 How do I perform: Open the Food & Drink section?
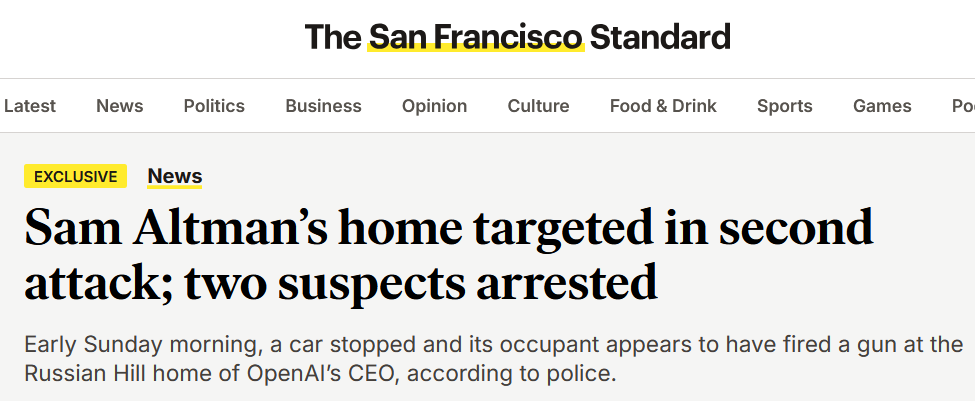[x=663, y=106]
